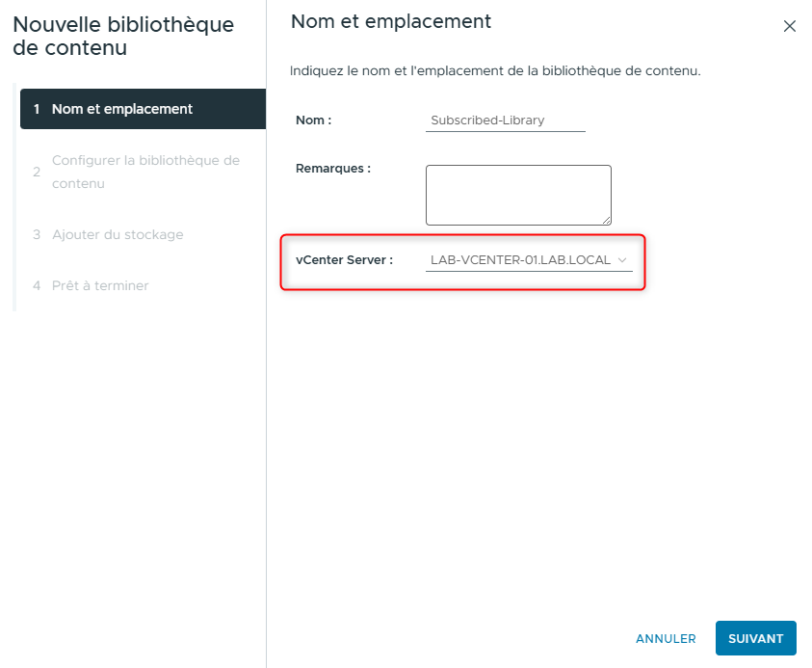Click the Nom input field
812x668 pixels.
[x=506, y=120]
